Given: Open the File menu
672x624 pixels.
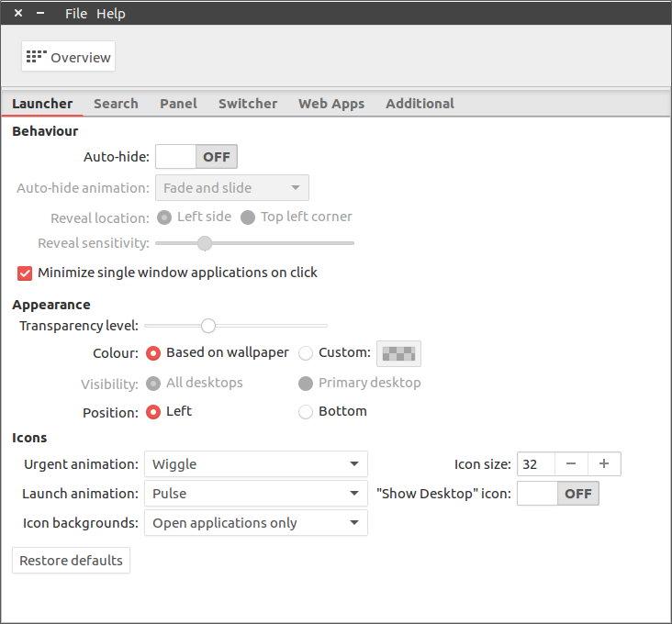Looking at the screenshot, I should point(76,14).
